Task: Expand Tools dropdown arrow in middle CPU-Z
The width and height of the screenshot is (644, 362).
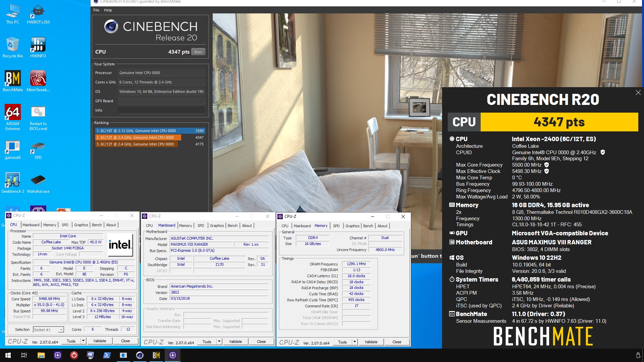Action: tap(219, 342)
